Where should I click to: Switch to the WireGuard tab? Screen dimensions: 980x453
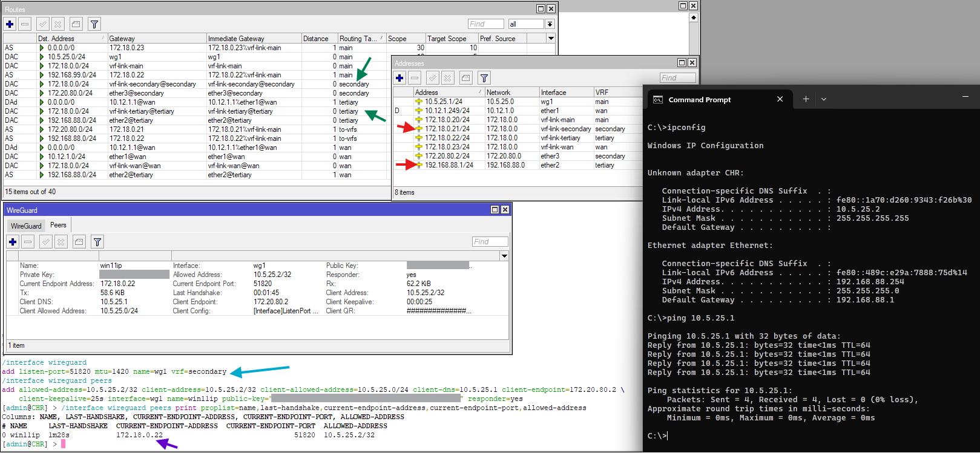[x=26, y=226]
